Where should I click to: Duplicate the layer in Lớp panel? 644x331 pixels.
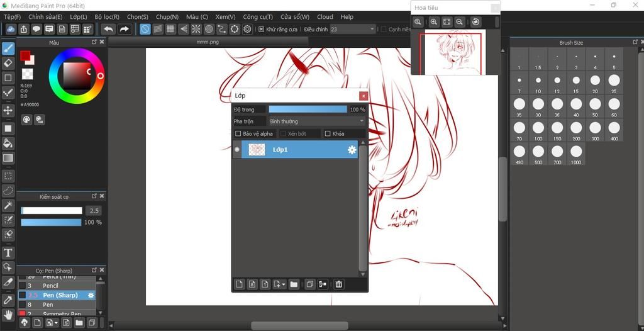click(x=310, y=284)
